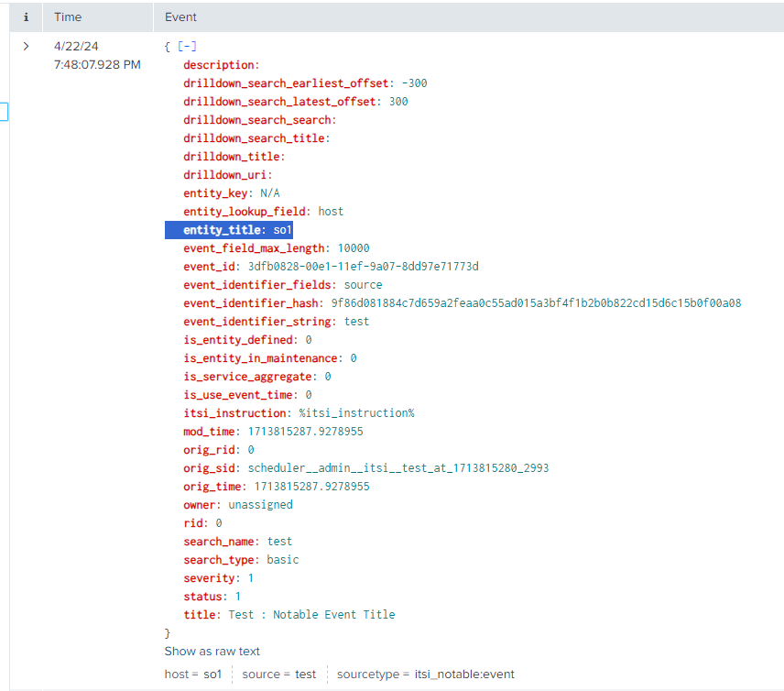Expand the event details with the arrow chevron
This screenshot has height=691, width=784.
coord(25,45)
